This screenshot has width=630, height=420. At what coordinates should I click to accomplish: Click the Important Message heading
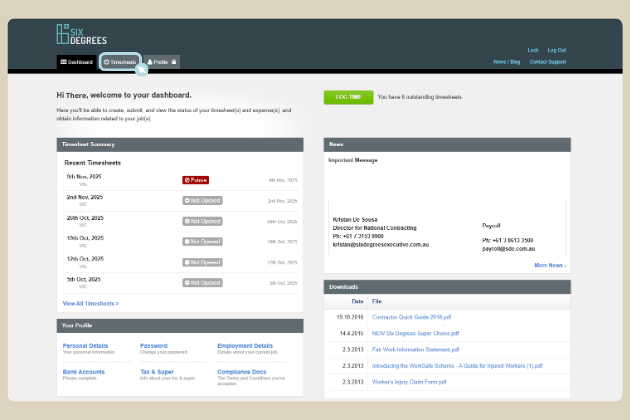353,160
